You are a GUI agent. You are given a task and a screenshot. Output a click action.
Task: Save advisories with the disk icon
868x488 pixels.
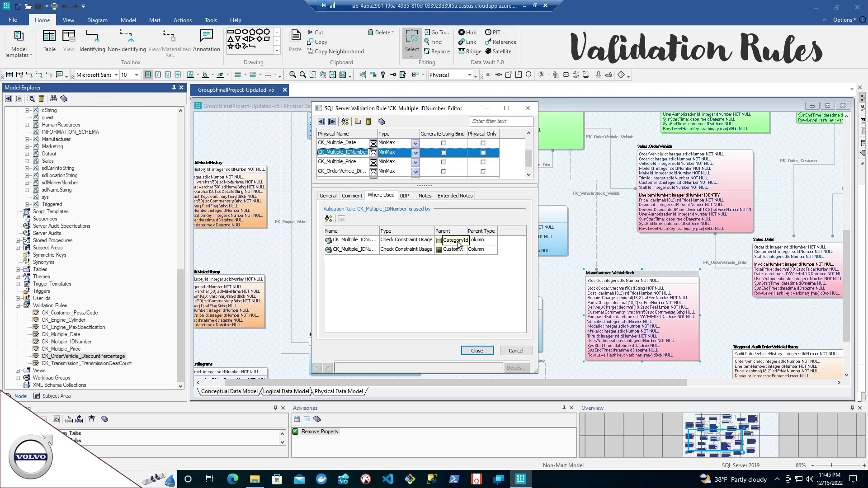point(297,419)
